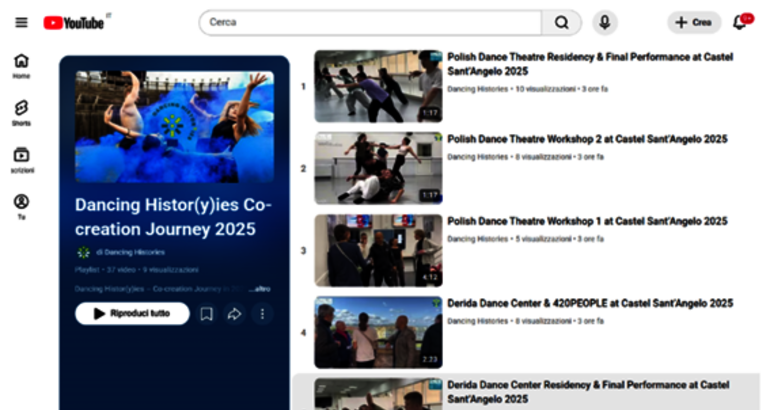
Task: Click the search magnifier button
Action: [x=561, y=22]
